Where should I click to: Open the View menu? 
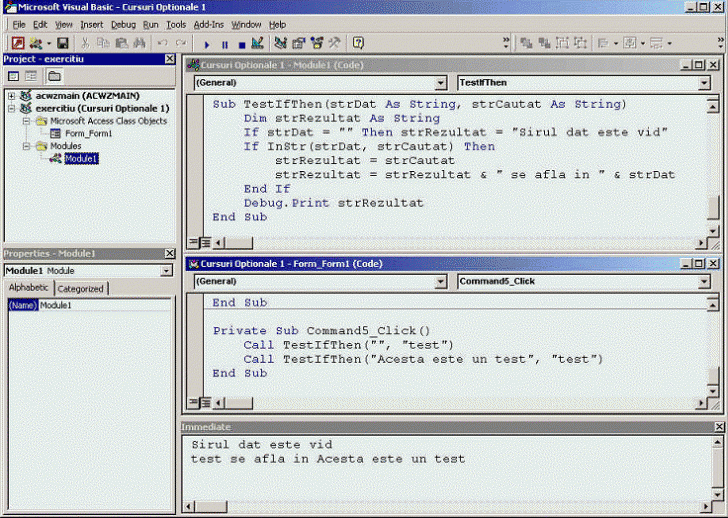tap(64, 25)
